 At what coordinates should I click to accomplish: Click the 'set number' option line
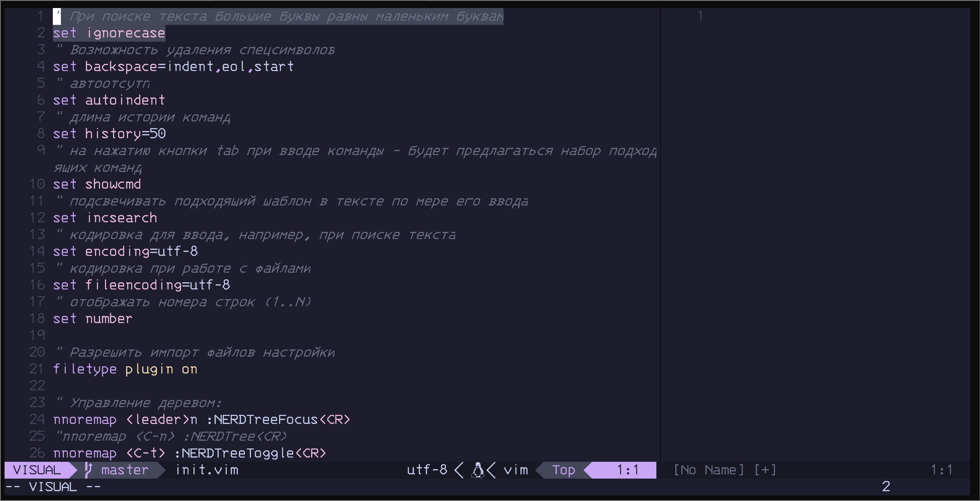click(93, 319)
